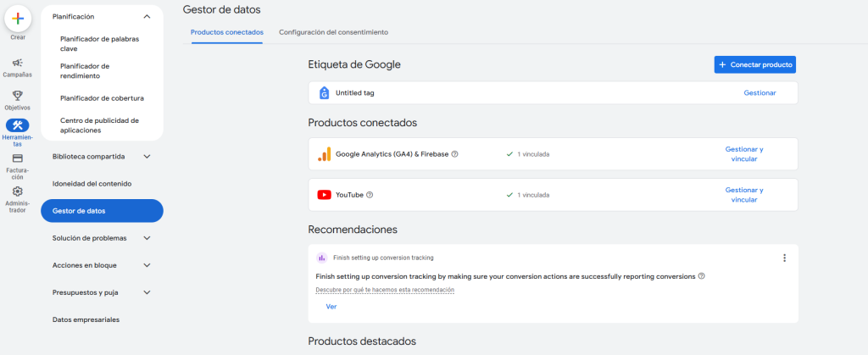The width and height of the screenshot is (868, 355).
Task: Click the Crear plus button
Action: [x=18, y=19]
